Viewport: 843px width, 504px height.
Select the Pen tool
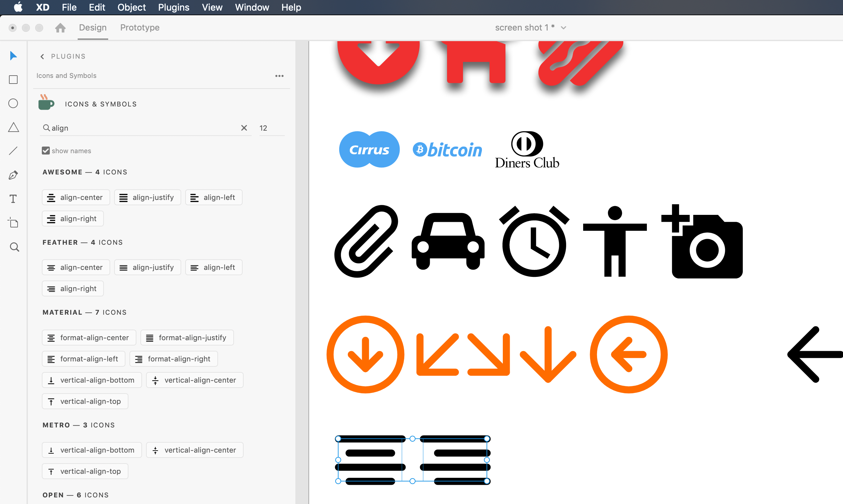click(x=13, y=175)
